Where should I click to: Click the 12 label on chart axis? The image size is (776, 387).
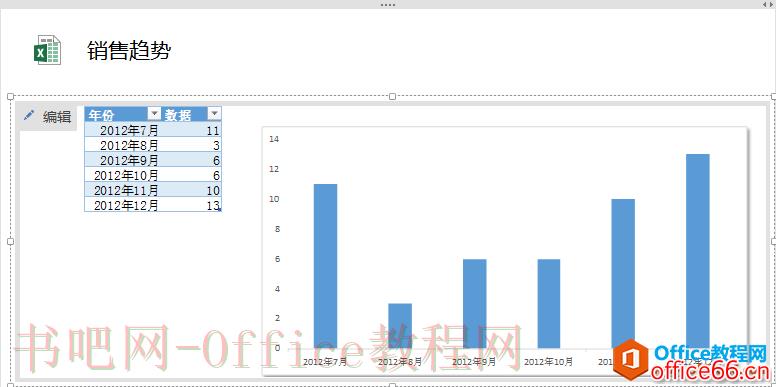(274, 169)
